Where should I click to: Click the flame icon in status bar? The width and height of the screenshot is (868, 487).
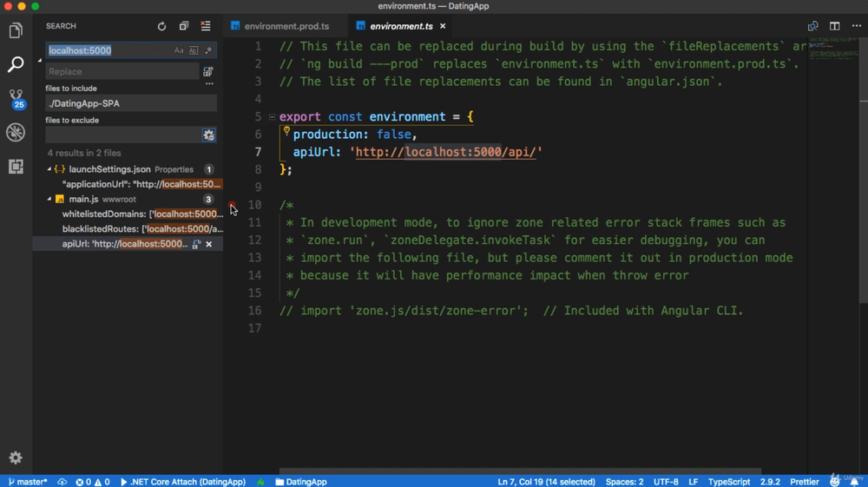(260, 482)
